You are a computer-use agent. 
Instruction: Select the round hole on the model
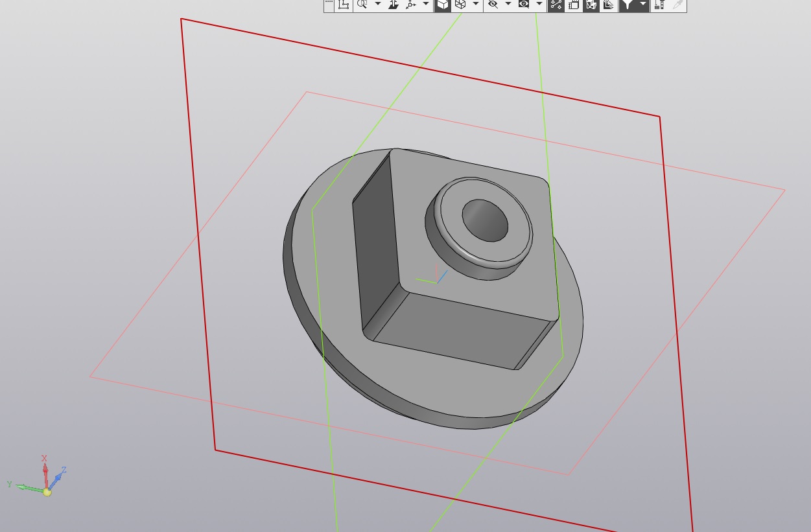(x=485, y=220)
